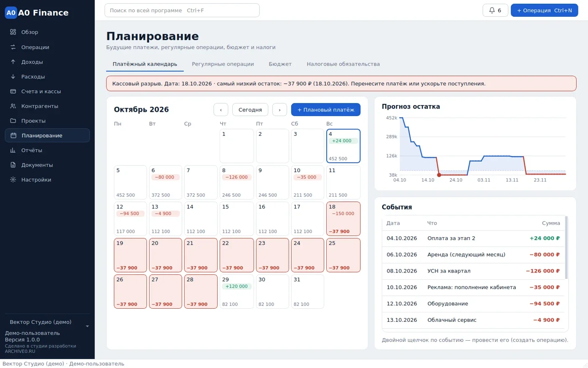Select October 18 cash gap cell
588x368 pixels.
[x=343, y=219]
